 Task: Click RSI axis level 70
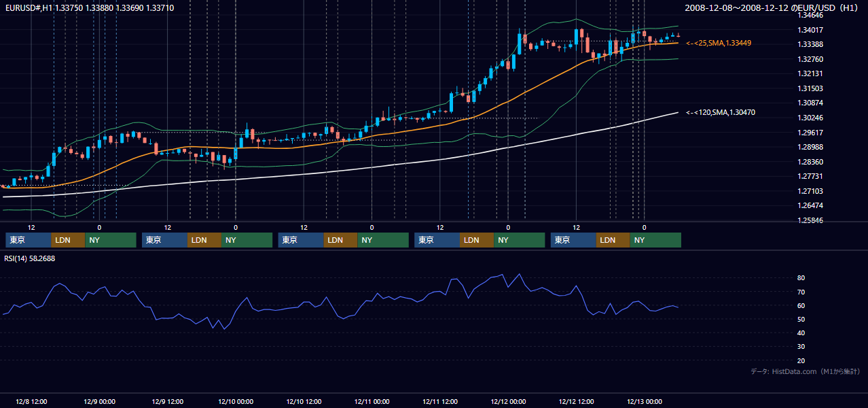point(801,292)
